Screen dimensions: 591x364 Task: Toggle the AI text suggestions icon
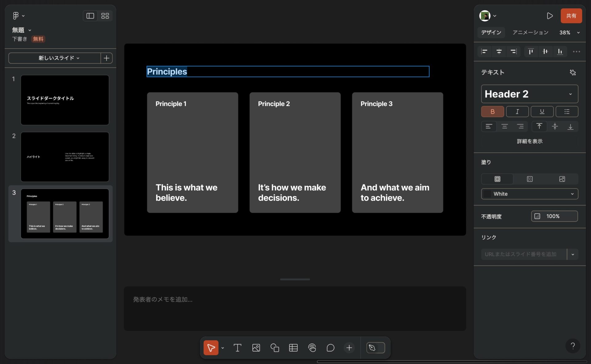tap(573, 72)
